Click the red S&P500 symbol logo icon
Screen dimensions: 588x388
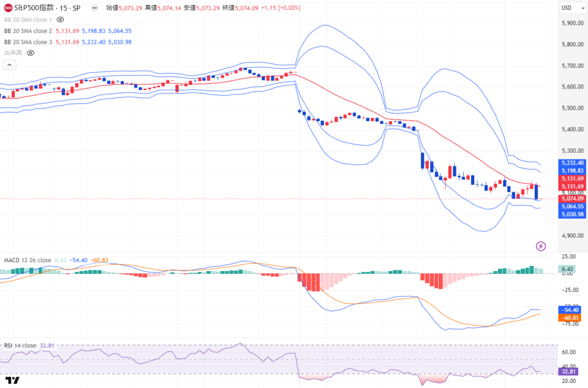point(9,9)
